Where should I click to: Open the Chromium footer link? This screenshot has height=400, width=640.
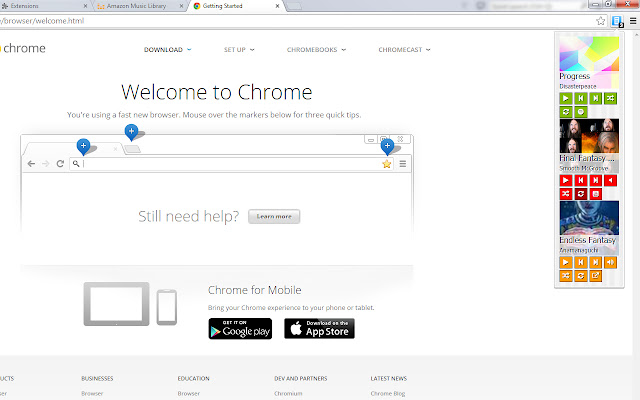(x=288, y=393)
